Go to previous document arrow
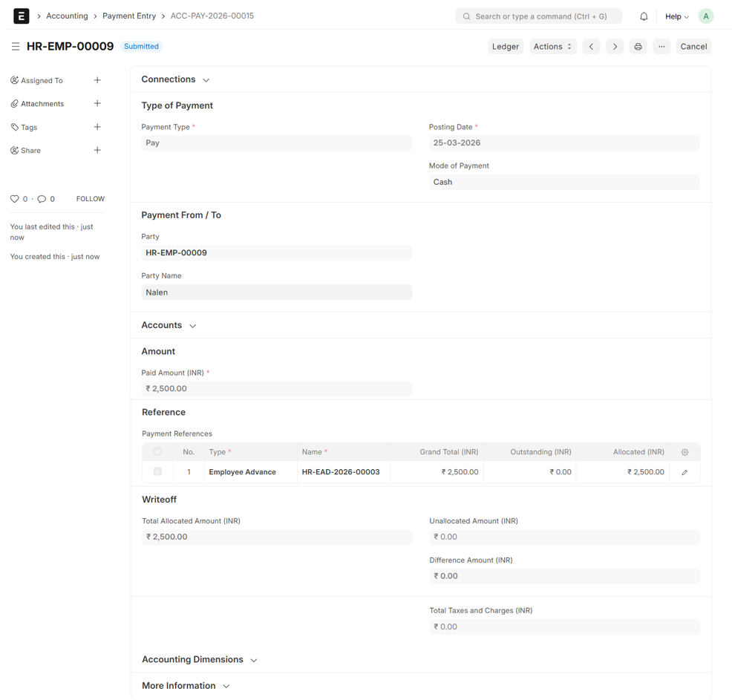732x700 pixels. pyautogui.click(x=591, y=47)
